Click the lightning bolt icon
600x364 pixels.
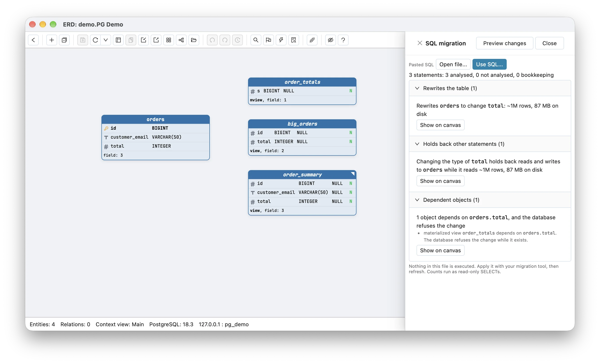[x=281, y=40]
